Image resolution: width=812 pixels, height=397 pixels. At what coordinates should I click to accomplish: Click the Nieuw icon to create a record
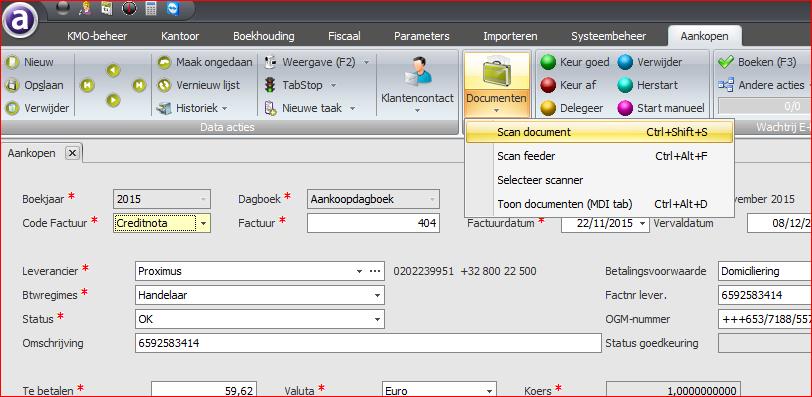pos(11,62)
